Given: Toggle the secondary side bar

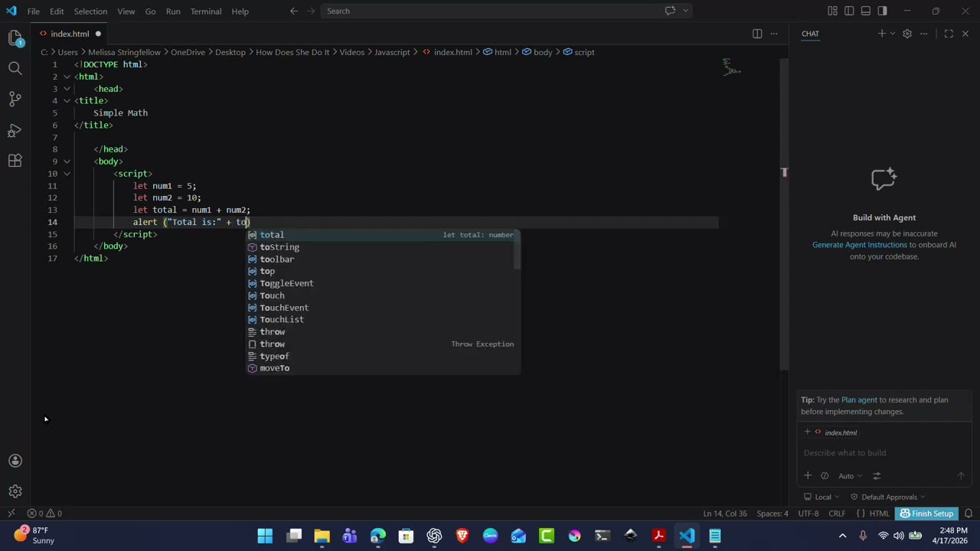Looking at the screenshot, I should click(883, 11).
